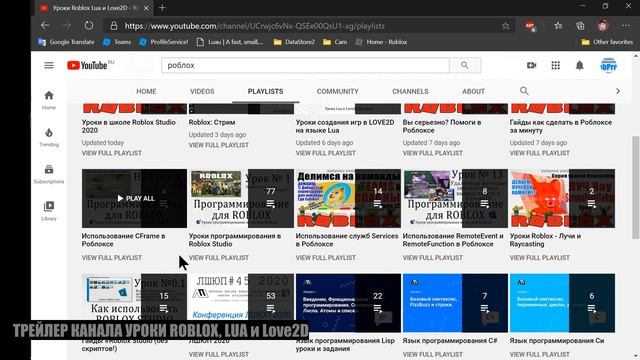640x360 pixels.
Task: Click the browser back arrow
Action: pos(45,26)
